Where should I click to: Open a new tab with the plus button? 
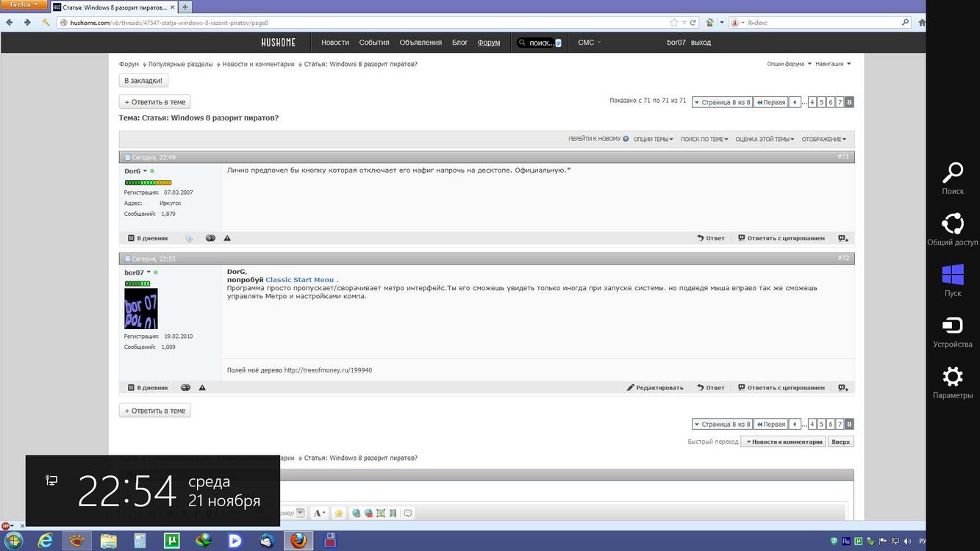pyautogui.click(x=185, y=7)
